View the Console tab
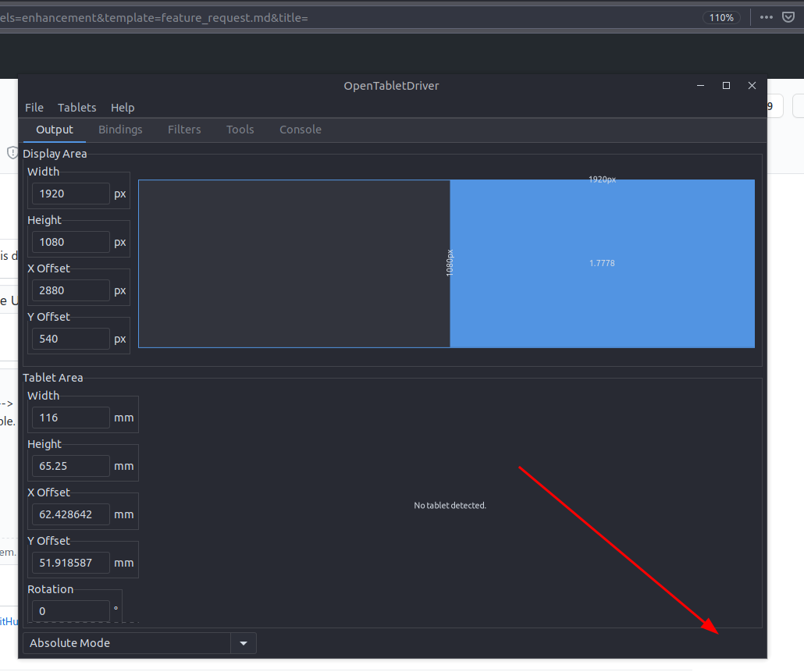Viewport: 804px width, 672px height. point(300,130)
